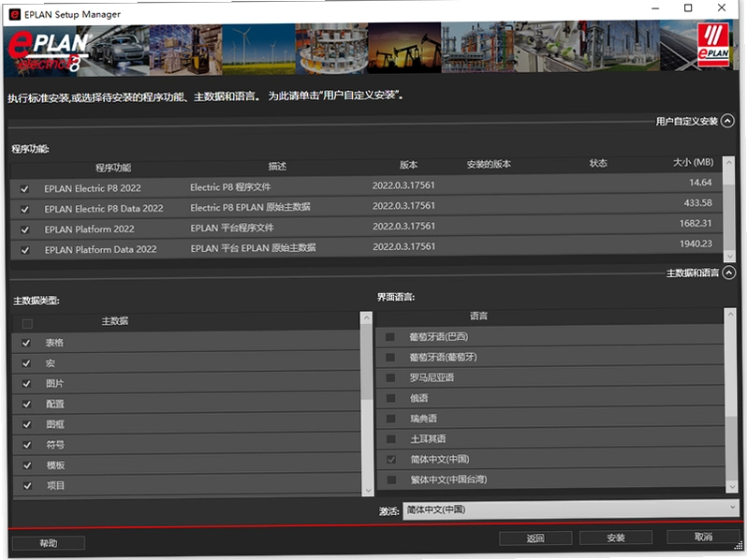The image size is (747, 560).
Task: Click size value 1682.31
Action: (x=696, y=224)
